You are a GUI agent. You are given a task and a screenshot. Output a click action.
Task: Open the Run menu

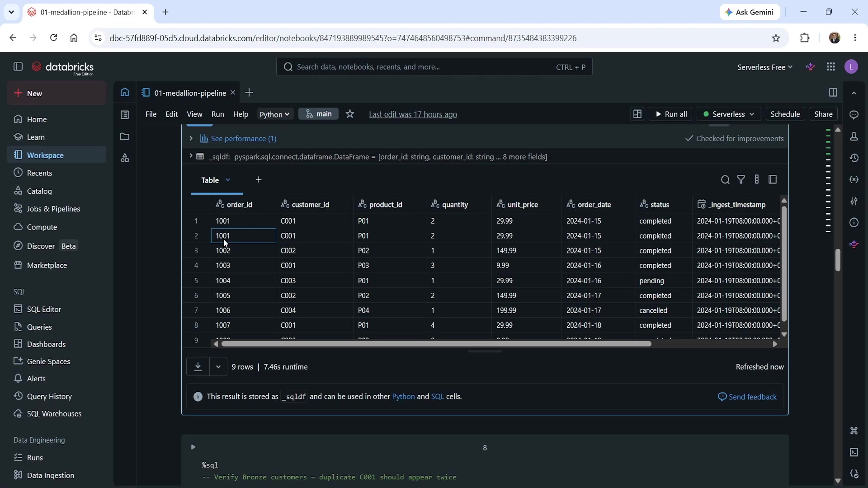pos(217,114)
